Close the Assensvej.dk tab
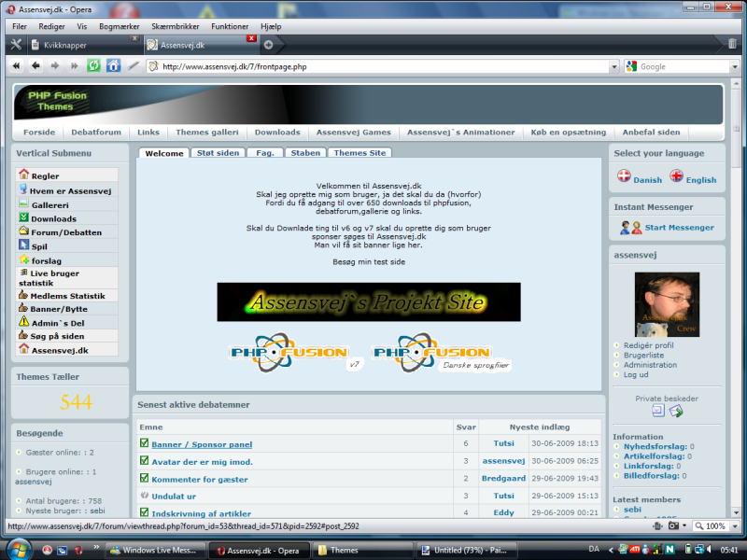Viewport: 747px width, 560px height. point(251,38)
